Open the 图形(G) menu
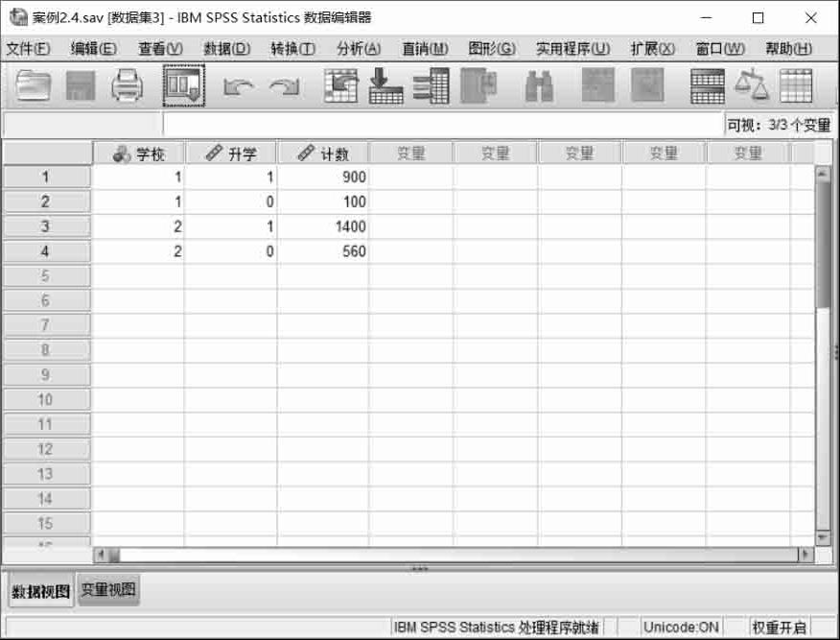The width and height of the screenshot is (840, 640). (491, 49)
